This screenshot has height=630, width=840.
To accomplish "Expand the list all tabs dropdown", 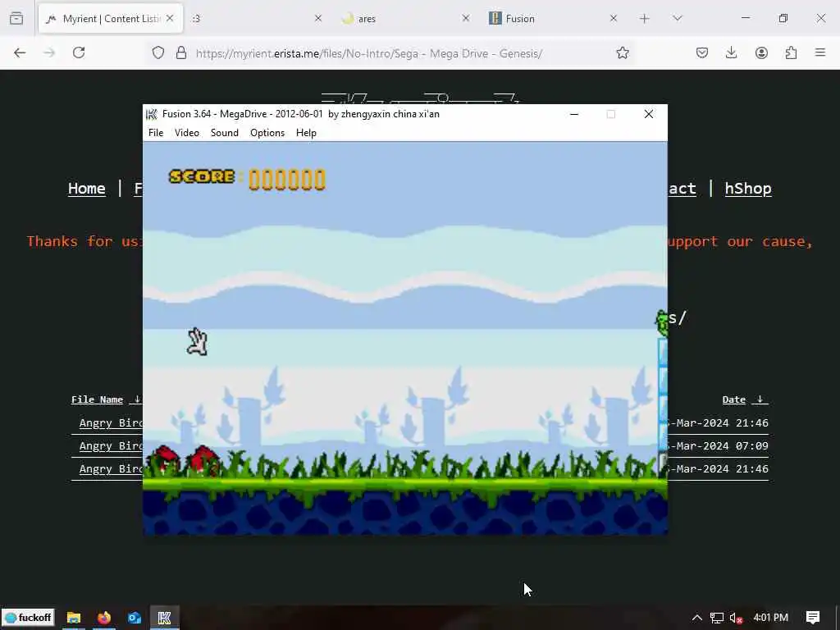I will [x=678, y=19].
